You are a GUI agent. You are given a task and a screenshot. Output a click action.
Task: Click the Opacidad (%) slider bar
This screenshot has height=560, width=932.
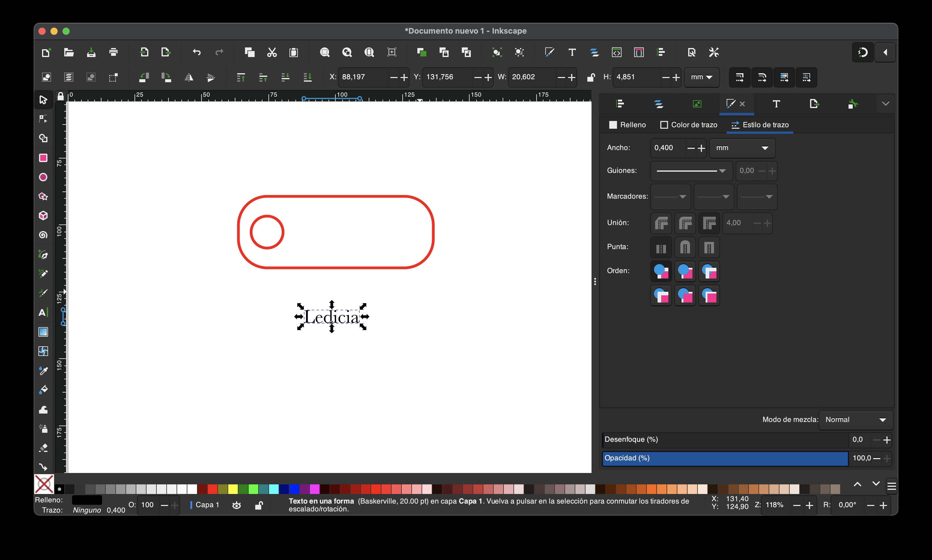725,459
